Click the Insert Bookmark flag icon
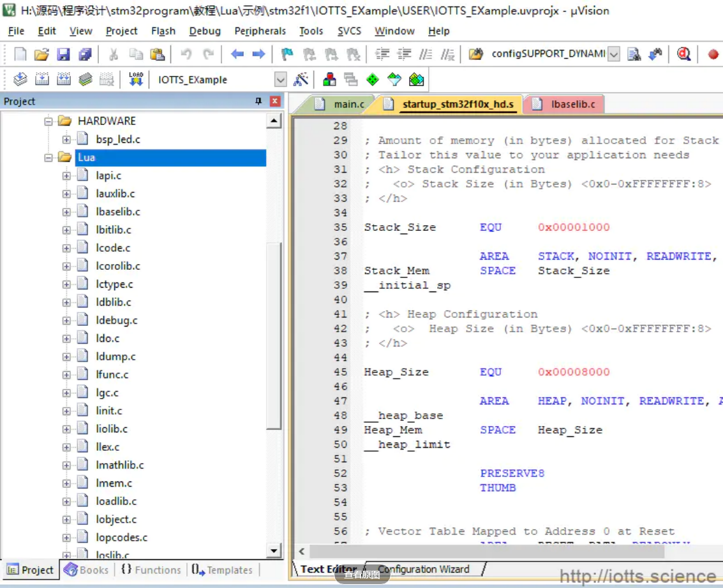The width and height of the screenshot is (723, 588). (x=288, y=54)
